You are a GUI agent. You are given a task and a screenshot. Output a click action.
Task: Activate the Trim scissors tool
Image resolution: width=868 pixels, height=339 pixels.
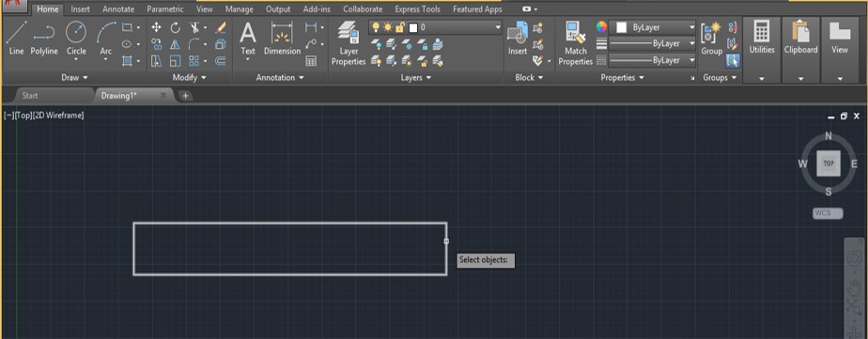tap(194, 27)
